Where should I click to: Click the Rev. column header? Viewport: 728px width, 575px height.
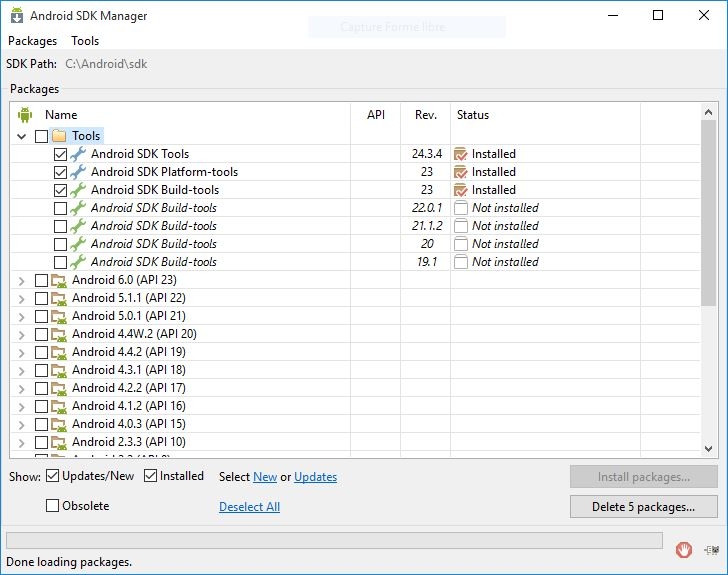coord(426,115)
